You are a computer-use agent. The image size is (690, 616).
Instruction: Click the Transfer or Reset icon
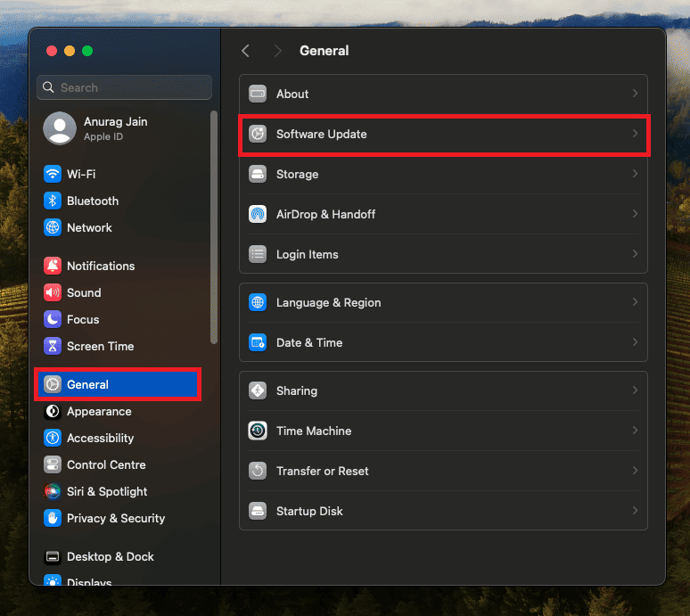click(258, 471)
